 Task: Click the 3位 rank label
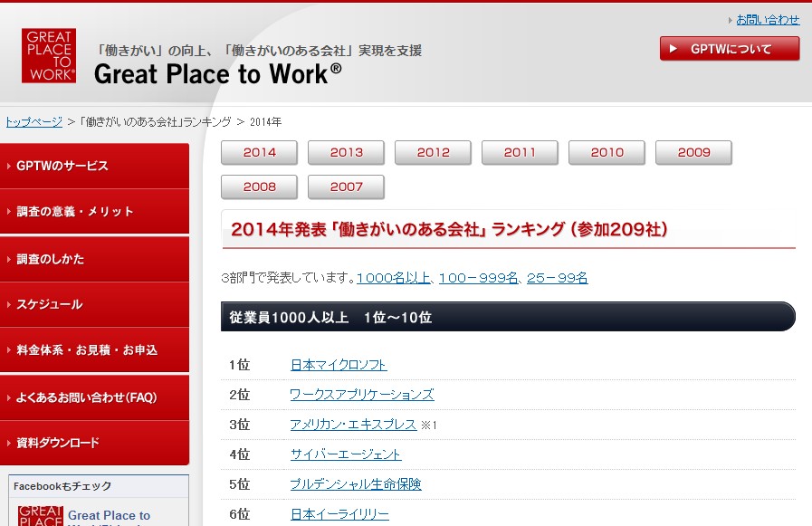(240, 425)
